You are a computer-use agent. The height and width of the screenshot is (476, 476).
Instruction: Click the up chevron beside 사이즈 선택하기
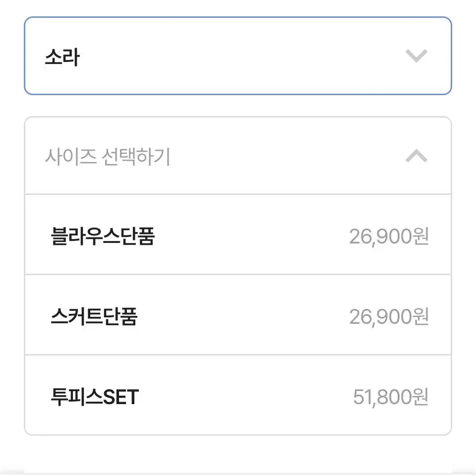(416, 156)
